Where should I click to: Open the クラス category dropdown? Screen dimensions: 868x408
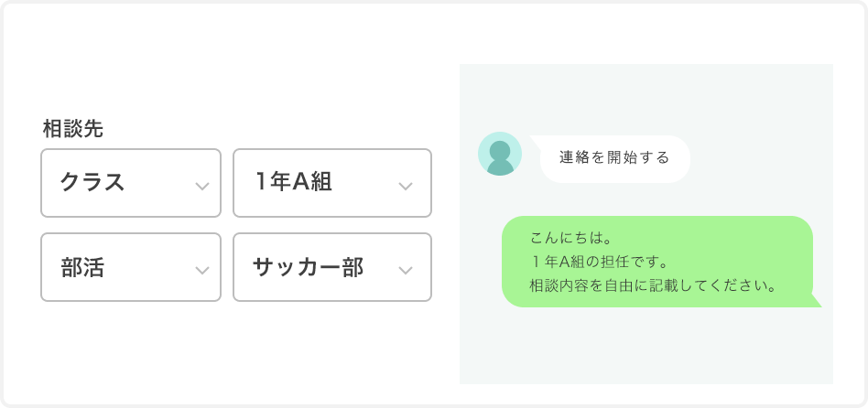(131, 183)
